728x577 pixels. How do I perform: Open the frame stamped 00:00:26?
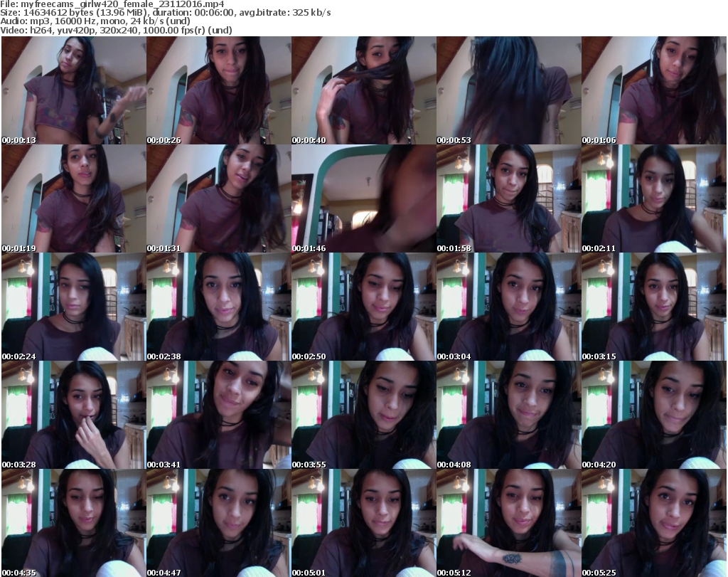(219, 90)
